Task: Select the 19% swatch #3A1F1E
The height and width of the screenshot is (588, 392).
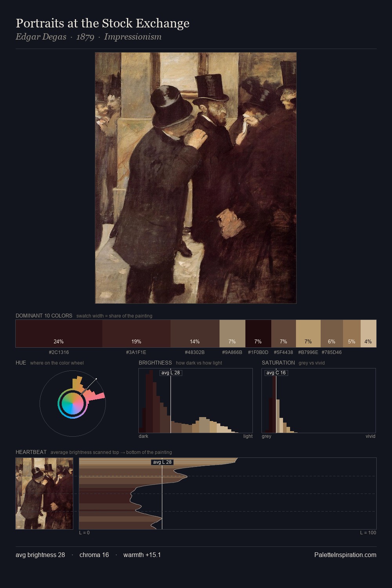Action: (x=136, y=334)
